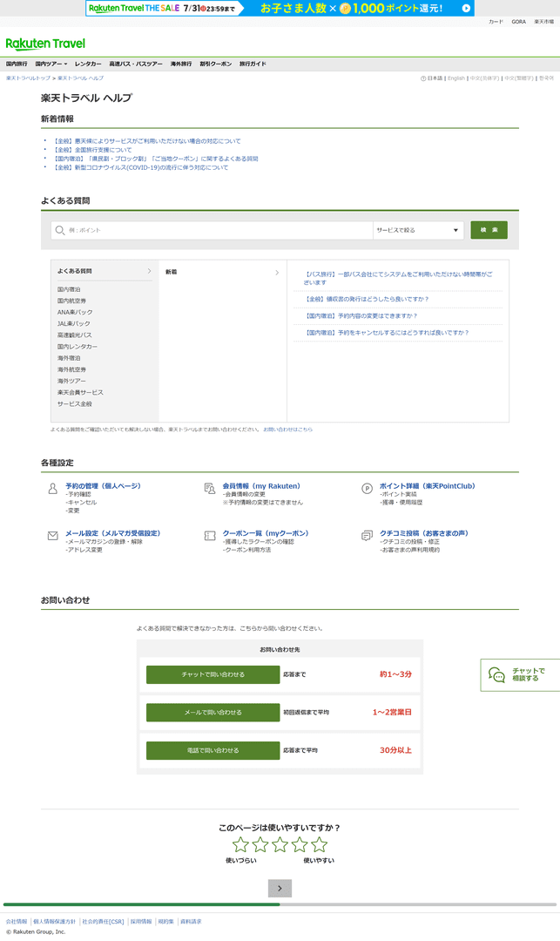Open the クーポン一覧（myクーポン）link
The width and height of the screenshot is (560, 941).
(x=266, y=533)
